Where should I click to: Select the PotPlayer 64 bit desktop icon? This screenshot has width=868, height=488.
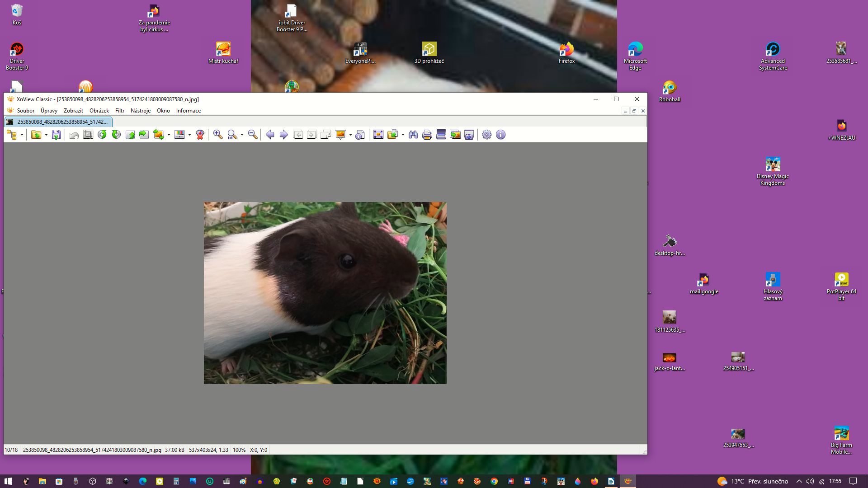(x=841, y=286)
